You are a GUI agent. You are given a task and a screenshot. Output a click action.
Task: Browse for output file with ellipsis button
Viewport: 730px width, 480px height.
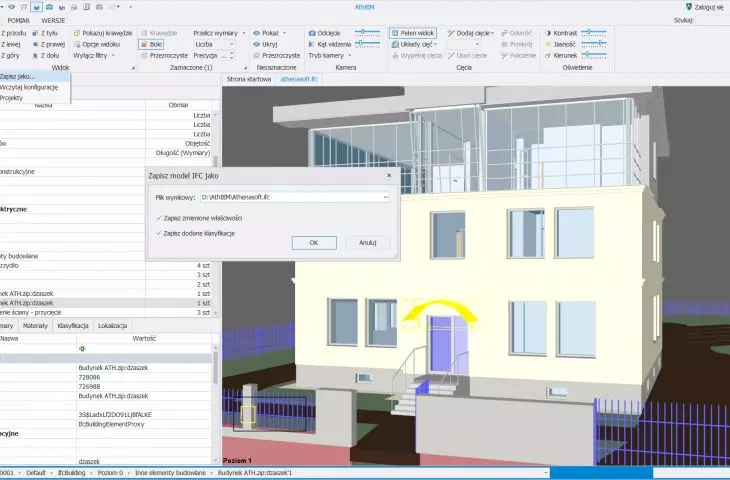[x=386, y=197]
